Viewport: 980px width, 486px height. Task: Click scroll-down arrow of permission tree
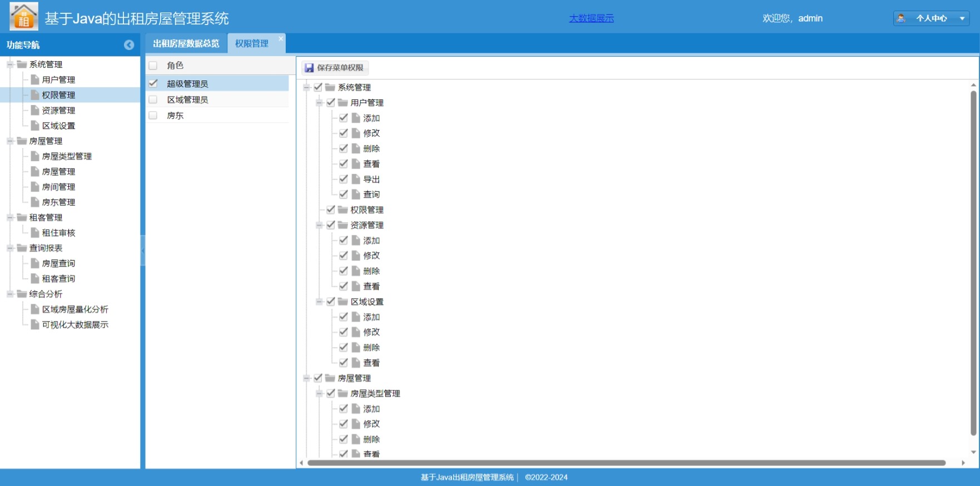pos(973,452)
